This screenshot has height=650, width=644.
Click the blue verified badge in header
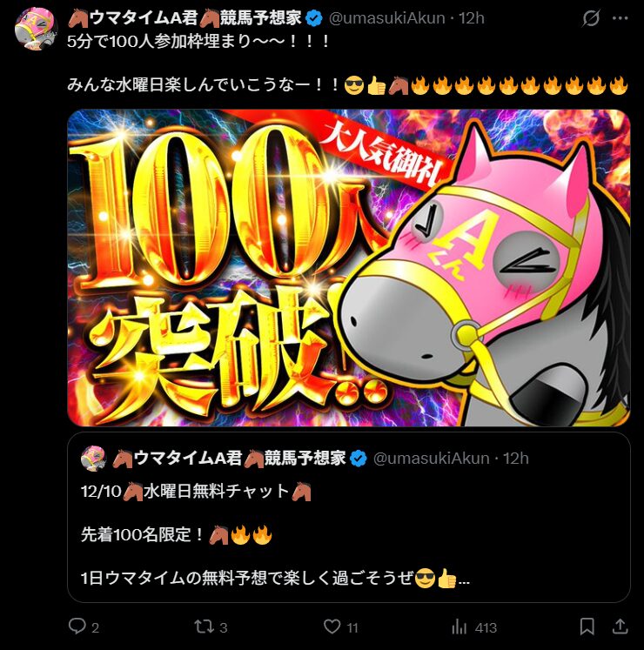click(x=314, y=18)
